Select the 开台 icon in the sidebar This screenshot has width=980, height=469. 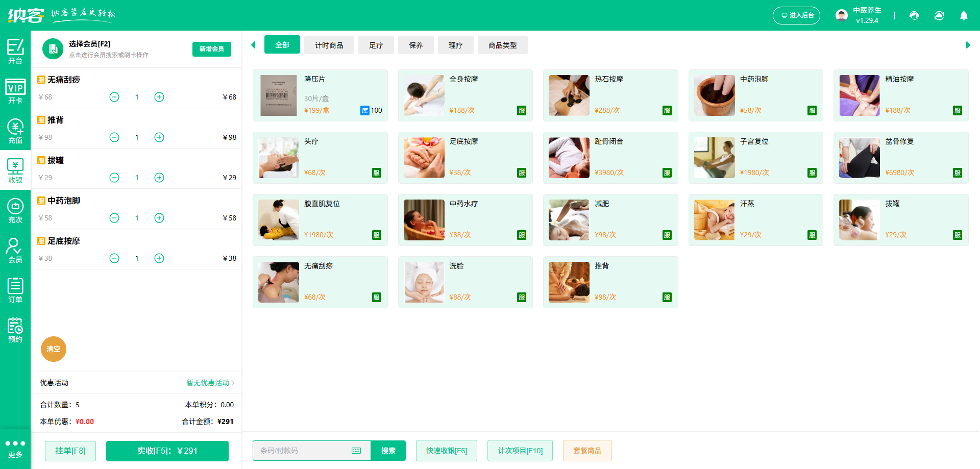[15, 53]
